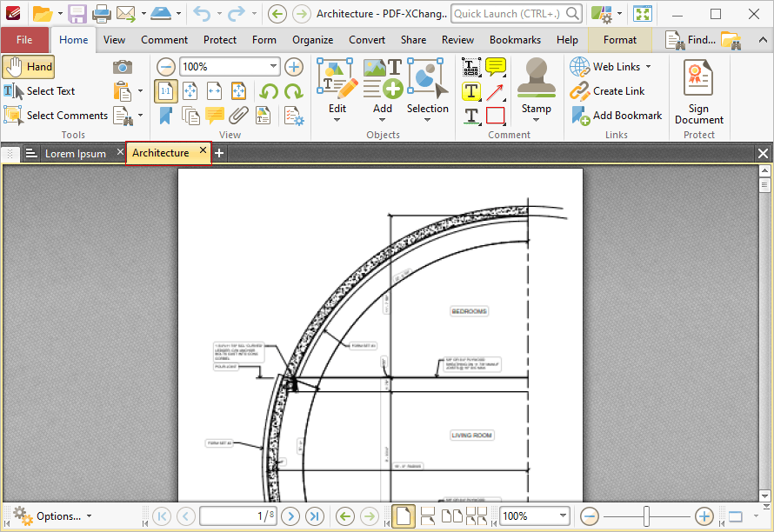774x532 pixels.
Task: Select the red Rectangle annotation tool
Action: [x=496, y=116]
